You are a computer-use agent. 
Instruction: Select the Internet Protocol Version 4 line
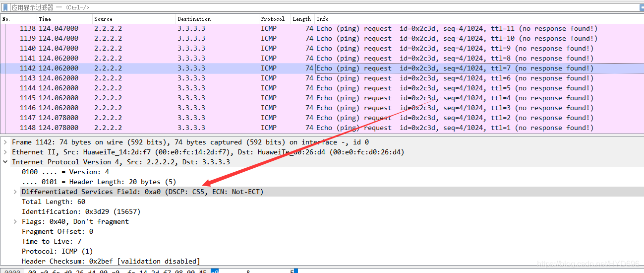[x=121, y=162]
